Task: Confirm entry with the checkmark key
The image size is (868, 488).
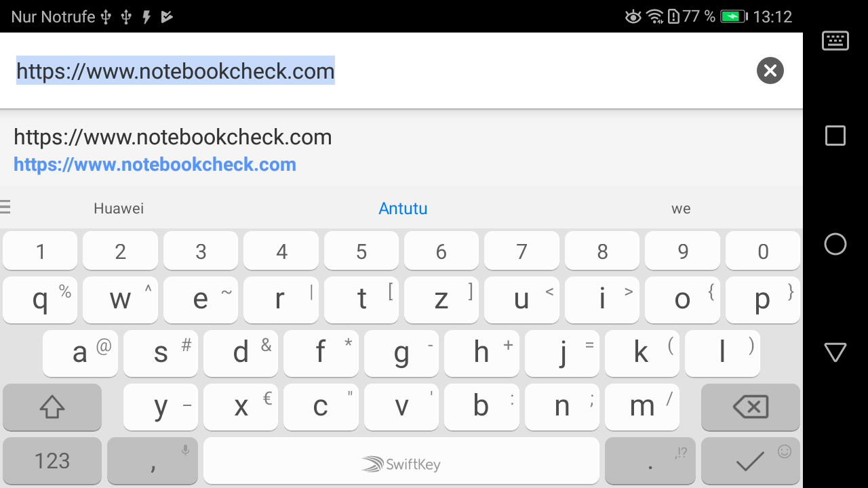Action: [x=751, y=461]
